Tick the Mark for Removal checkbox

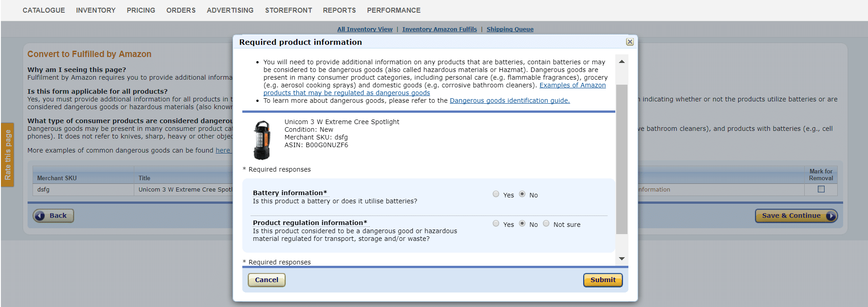pyautogui.click(x=821, y=189)
